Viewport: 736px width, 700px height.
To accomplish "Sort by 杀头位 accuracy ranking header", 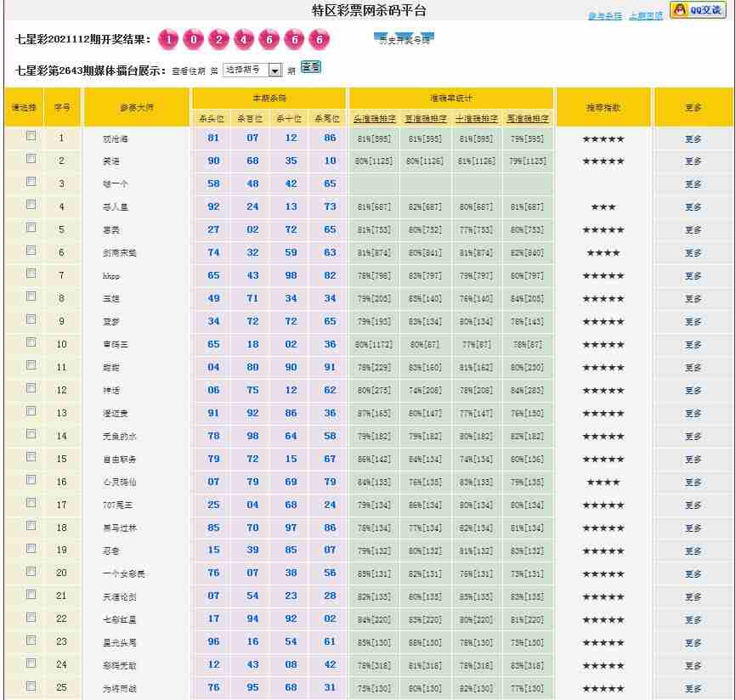I will tap(373, 119).
